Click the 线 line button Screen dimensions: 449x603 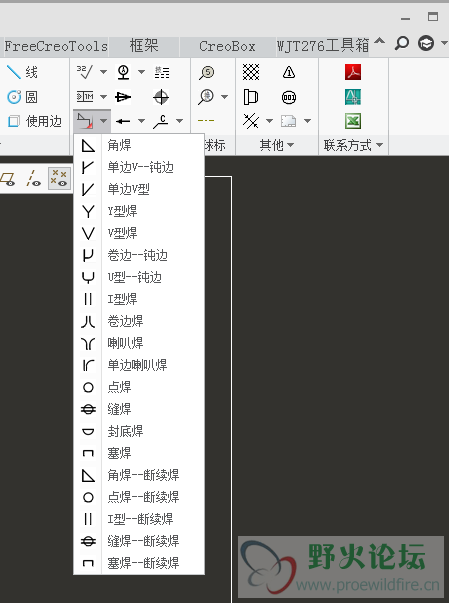(x=22, y=72)
